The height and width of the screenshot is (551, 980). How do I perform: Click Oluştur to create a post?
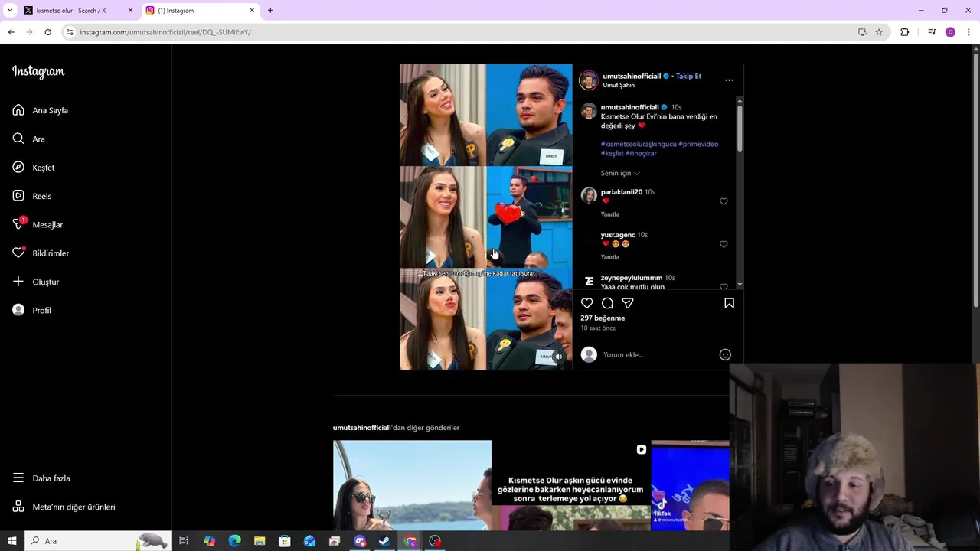(x=36, y=282)
